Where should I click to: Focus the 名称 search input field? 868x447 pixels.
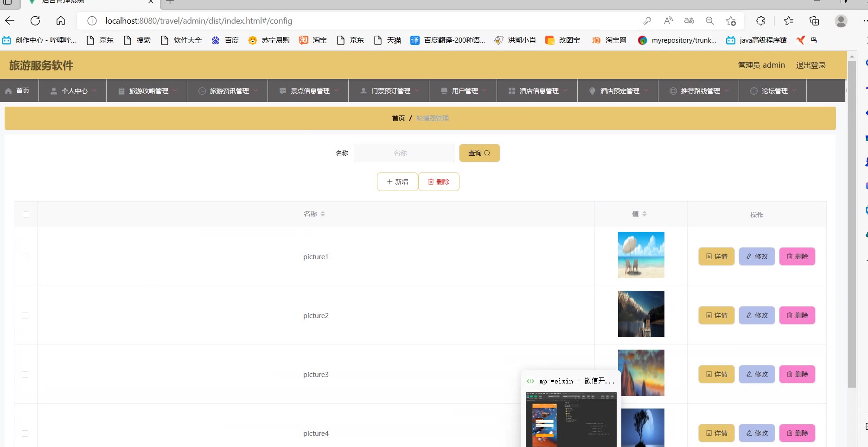click(404, 153)
